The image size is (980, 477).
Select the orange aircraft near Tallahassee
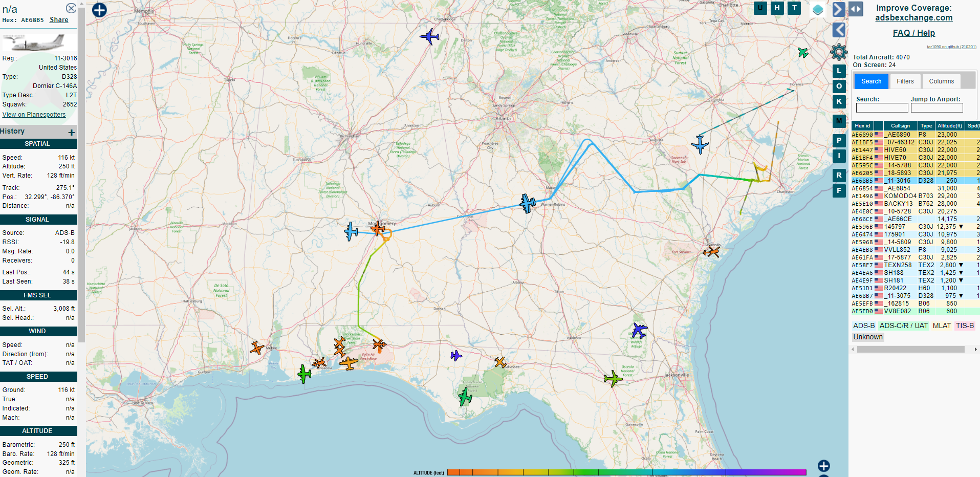click(500, 362)
